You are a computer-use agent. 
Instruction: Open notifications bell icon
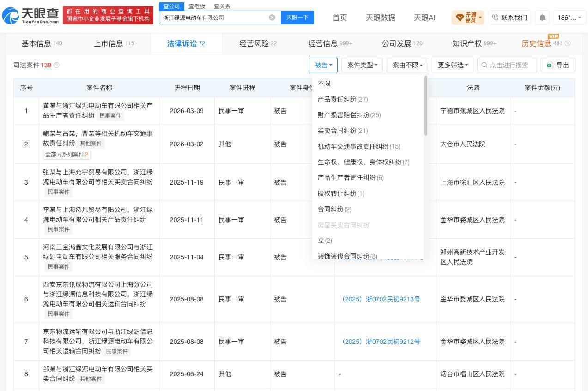(x=542, y=18)
